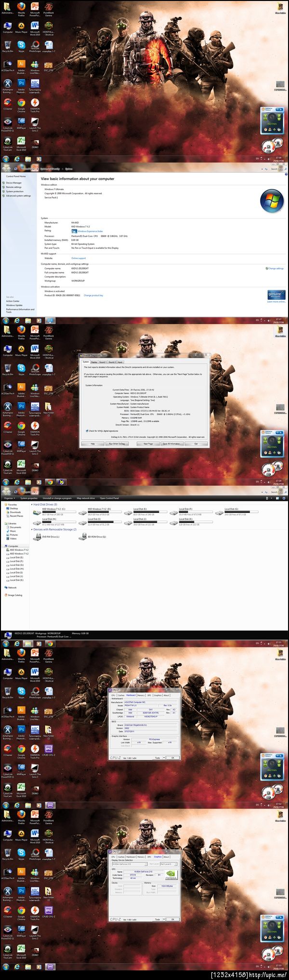289x980 pixels.
Task: Click the NVIDIA logo in CPU-Z Graphics tab
Action: (171, 875)
